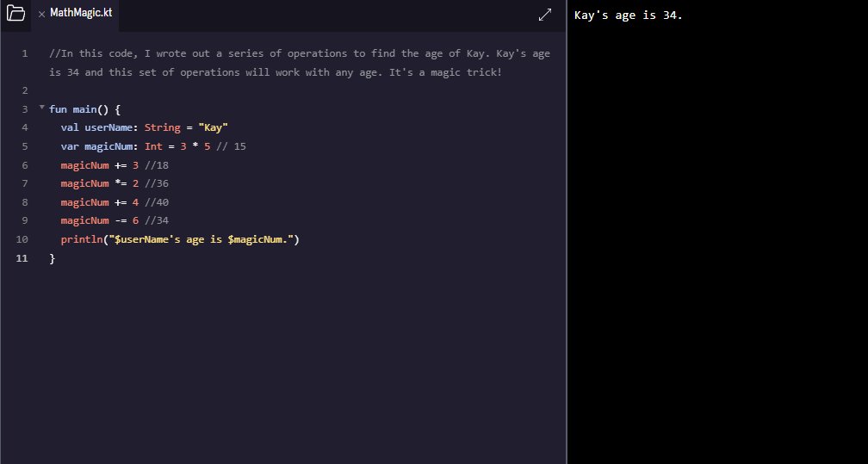Collapse the fun main() code block
868x464 pixels.
41,108
